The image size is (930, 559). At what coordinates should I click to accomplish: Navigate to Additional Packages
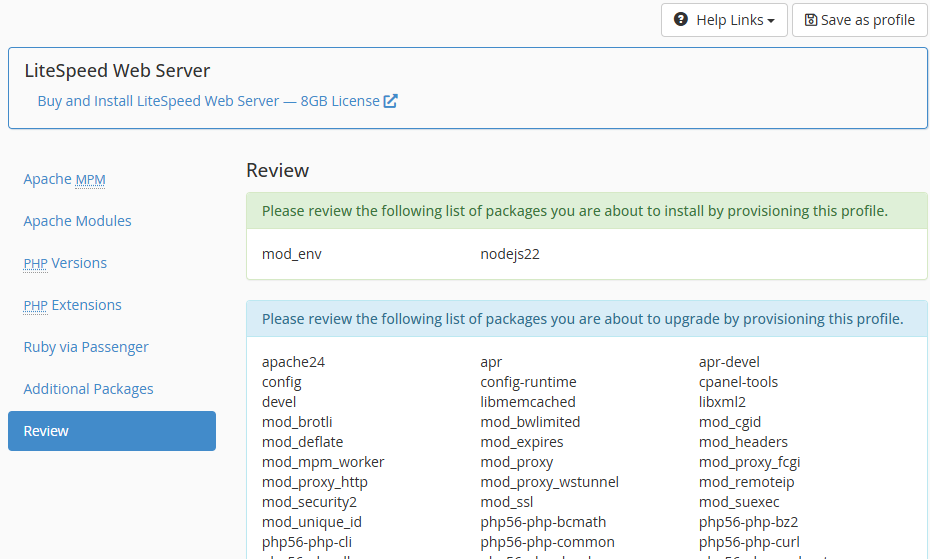tap(88, 389)
